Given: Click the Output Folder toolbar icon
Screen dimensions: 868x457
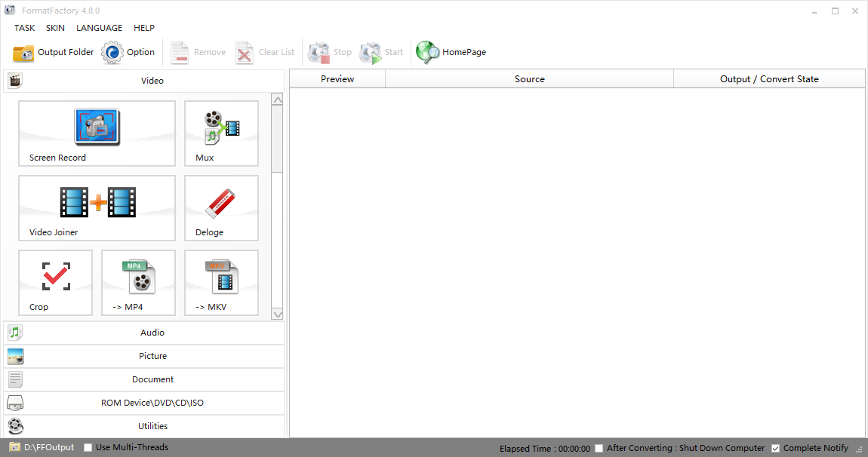Looking at the screenshot, I should coord(23,53).
